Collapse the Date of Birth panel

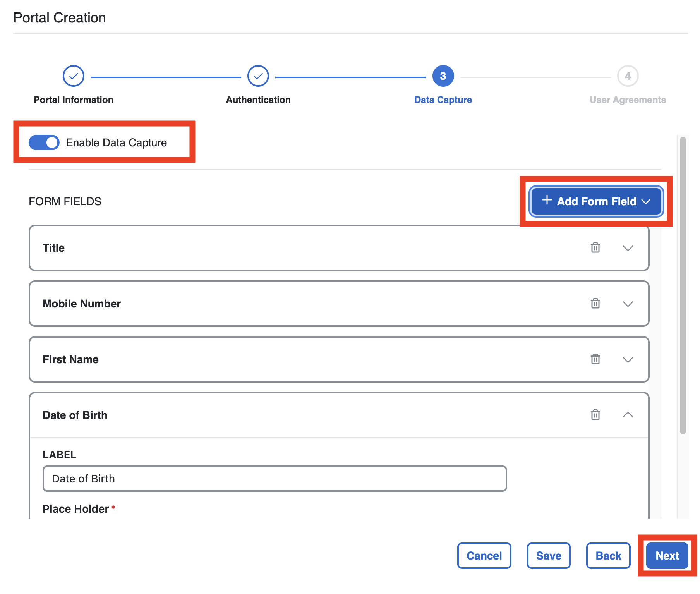628,415
